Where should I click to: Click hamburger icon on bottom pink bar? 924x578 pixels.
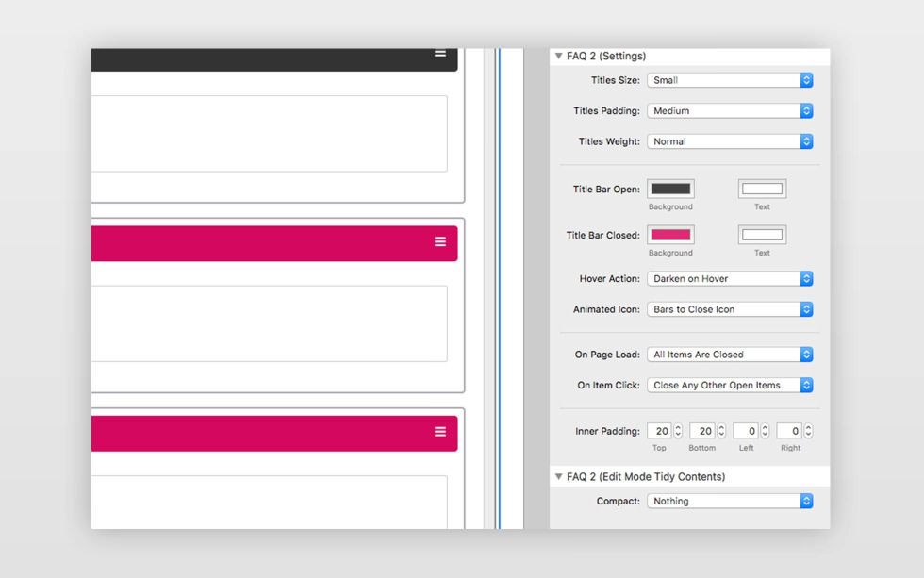(440, 432)
